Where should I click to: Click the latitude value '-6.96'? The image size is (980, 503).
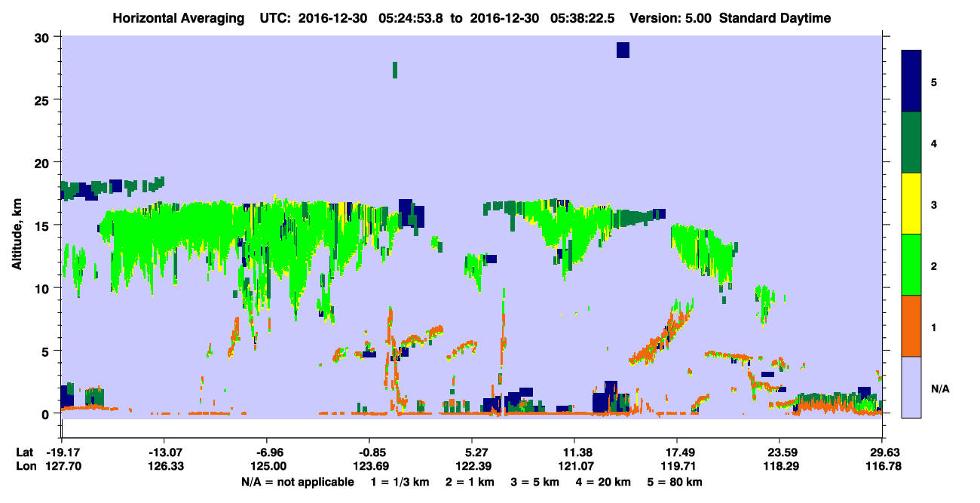(266, 452)
